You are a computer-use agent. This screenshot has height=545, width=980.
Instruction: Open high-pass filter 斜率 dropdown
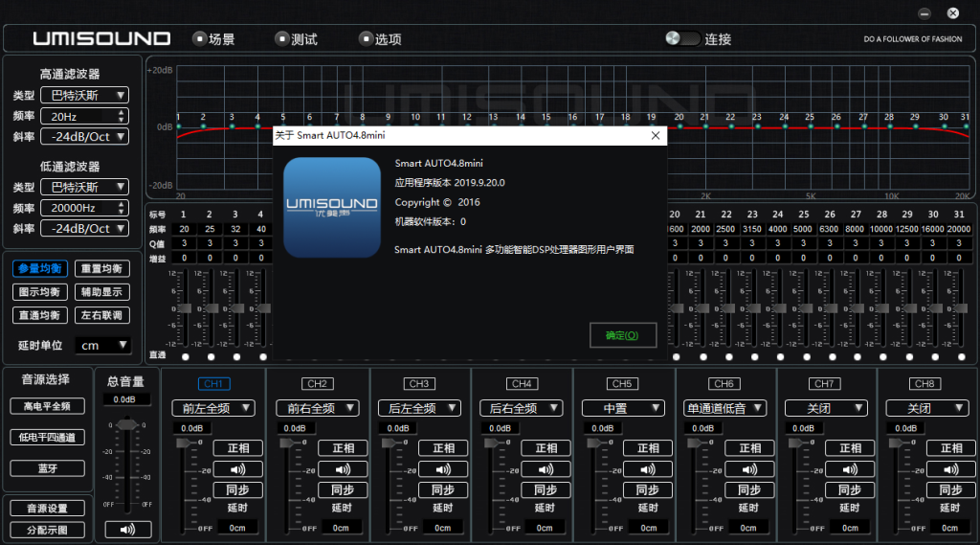(x=84, y=136)
